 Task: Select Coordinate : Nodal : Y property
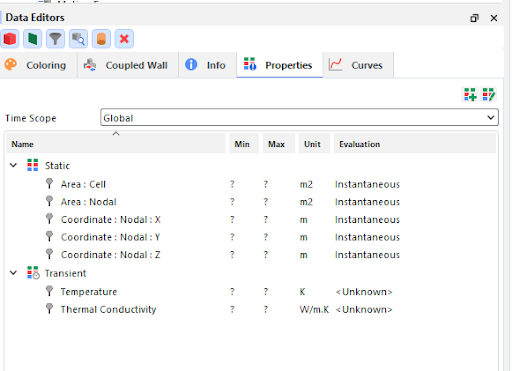110,237
